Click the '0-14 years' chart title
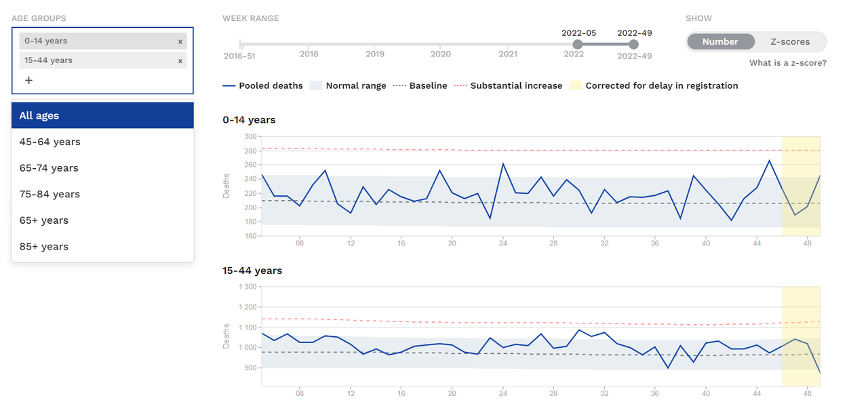 pyautogui.click(x=249, y=120)
